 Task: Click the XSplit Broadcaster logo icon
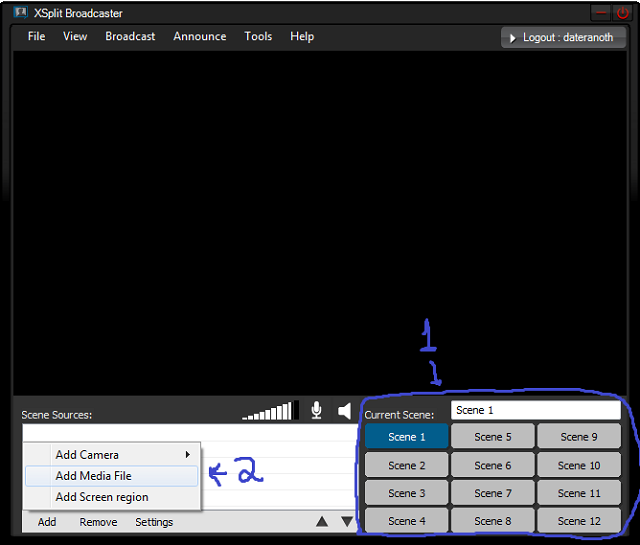[20, 13]
